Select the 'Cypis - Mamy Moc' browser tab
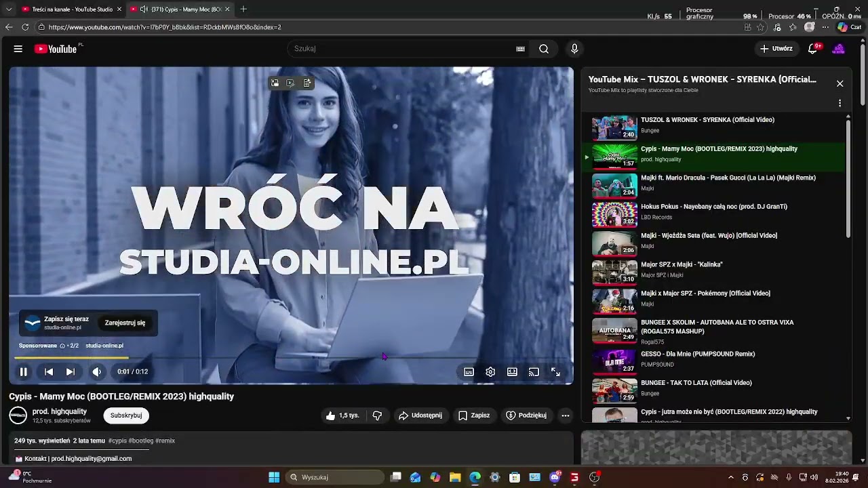Viewport: 868px width, 488px height. coord(180,9)
